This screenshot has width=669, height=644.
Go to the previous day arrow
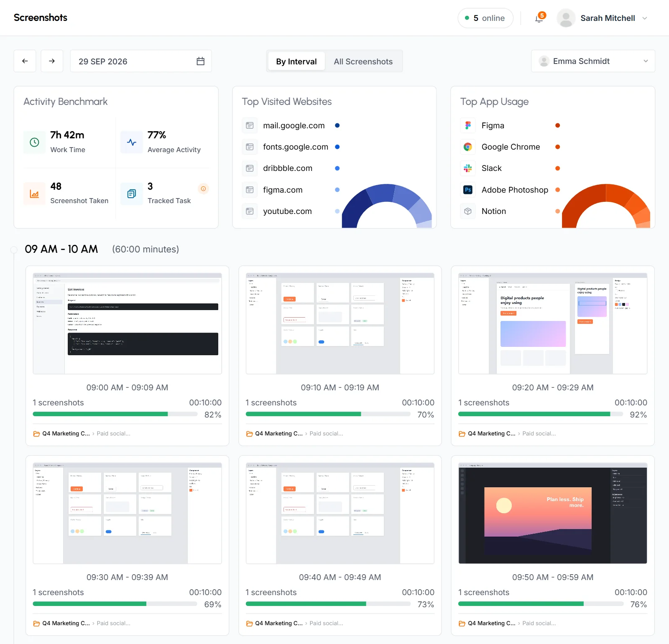coord(25,61)
